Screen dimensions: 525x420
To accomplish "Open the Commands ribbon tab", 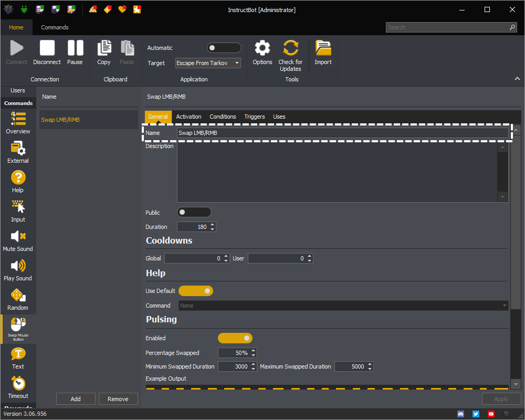I will click(x=55, y=27).
